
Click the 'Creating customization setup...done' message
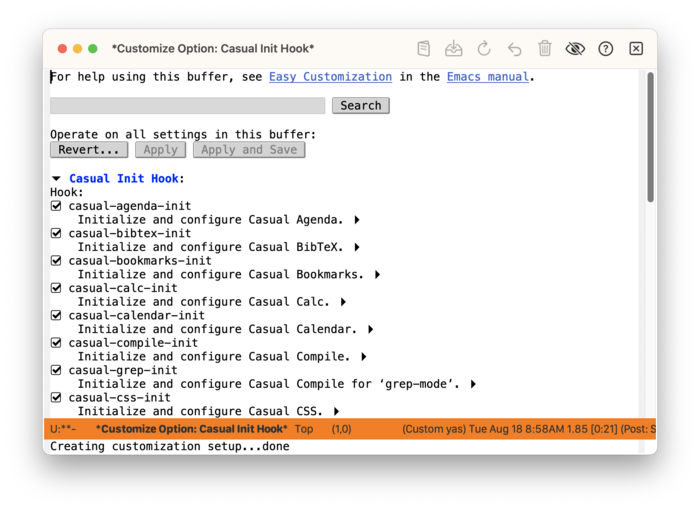[x=170, y=446]
